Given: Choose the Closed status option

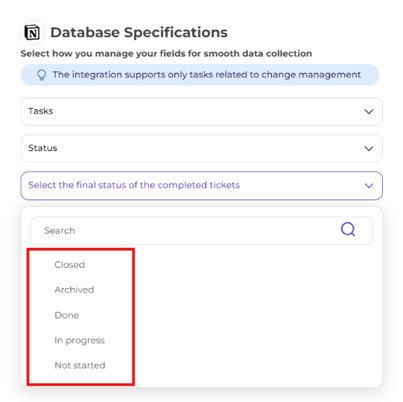Looking at the screenshot, I should [70, 265].
